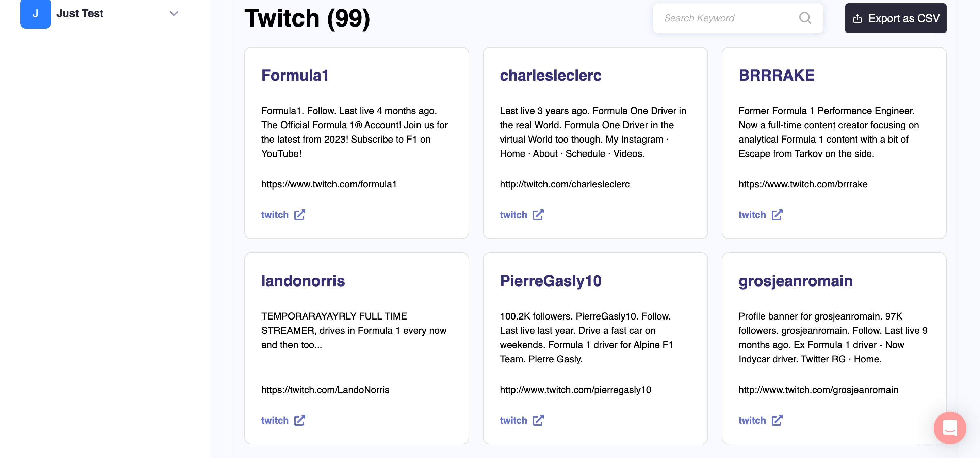Screen dimensions: 980x458
Task: Click the search magnifier icon
Action: coord(805,18)
